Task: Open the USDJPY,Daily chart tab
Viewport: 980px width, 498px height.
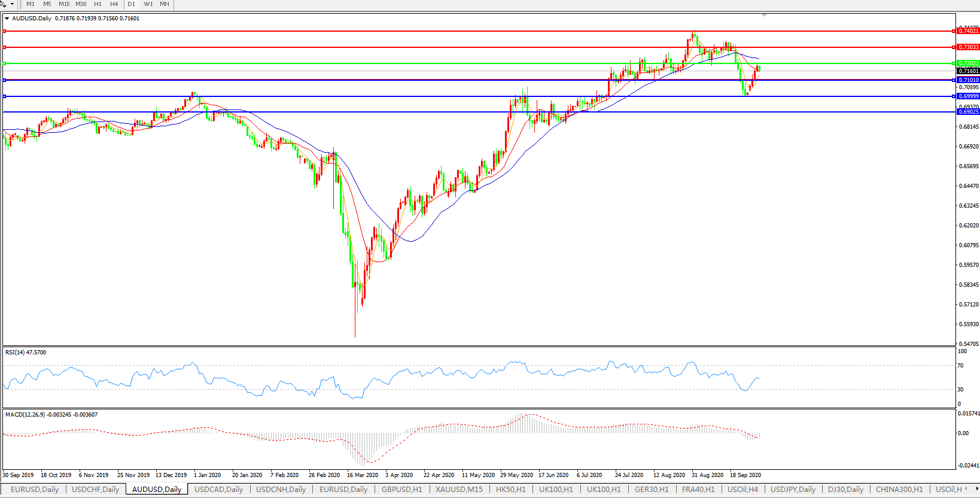Action: click(x=793, y=490)
